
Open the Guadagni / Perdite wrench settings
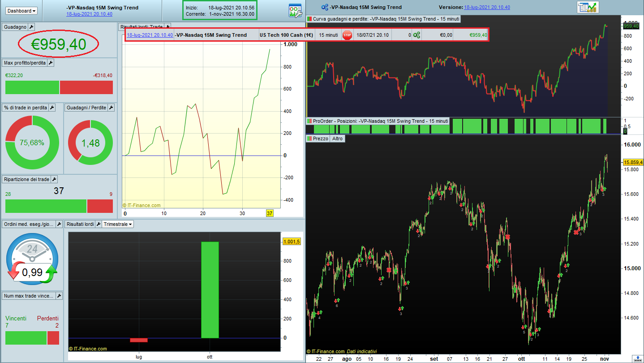tap(111, 108)
